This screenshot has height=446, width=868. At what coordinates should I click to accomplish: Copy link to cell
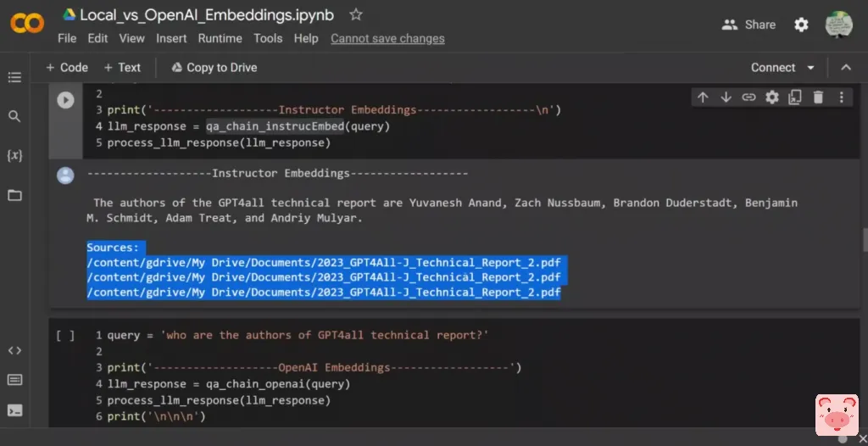(748, 98)
